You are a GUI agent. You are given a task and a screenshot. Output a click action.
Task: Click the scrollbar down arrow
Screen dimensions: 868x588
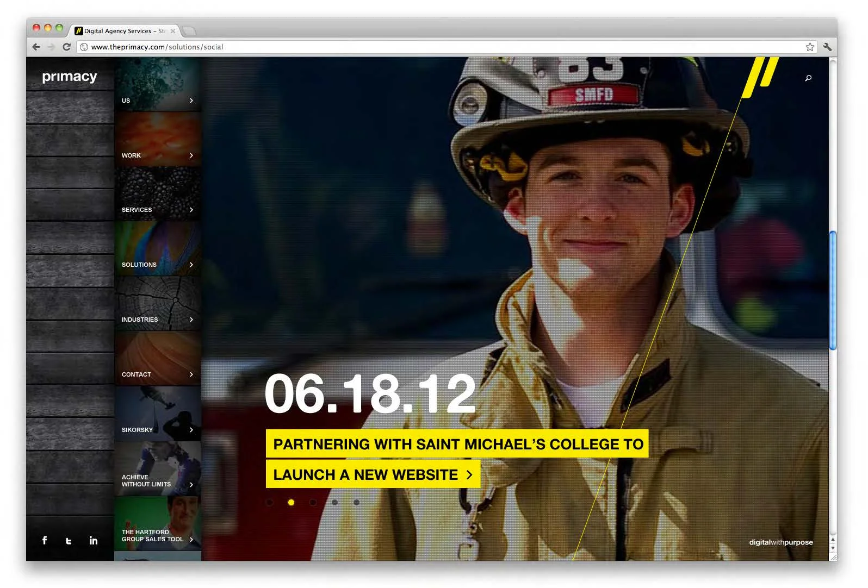(833, 548)
